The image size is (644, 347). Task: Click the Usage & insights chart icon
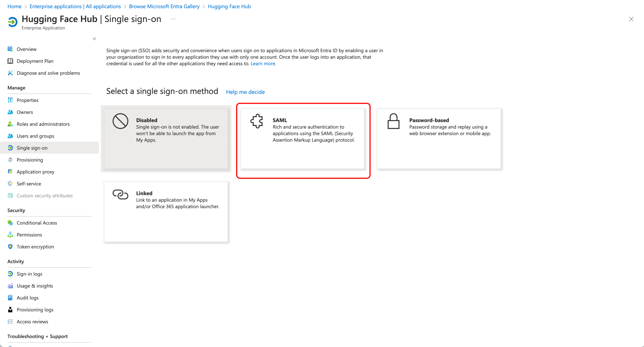tap(10, 286)
